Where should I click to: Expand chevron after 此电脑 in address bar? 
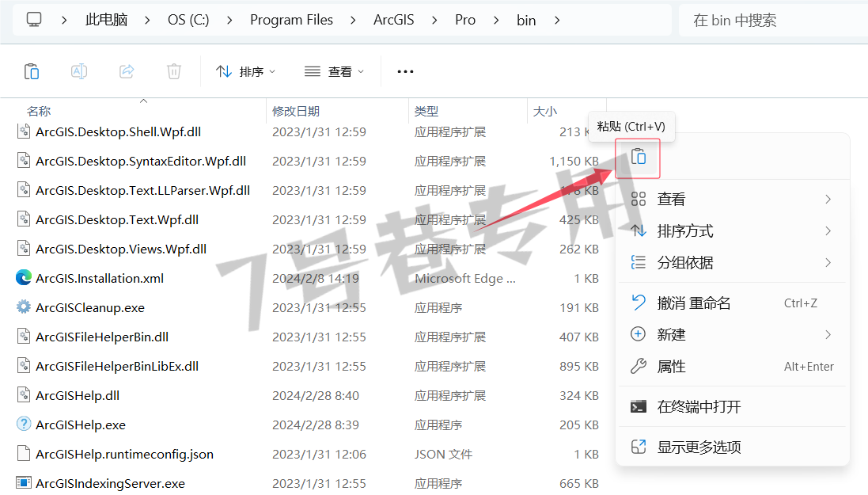coord(147,20)
